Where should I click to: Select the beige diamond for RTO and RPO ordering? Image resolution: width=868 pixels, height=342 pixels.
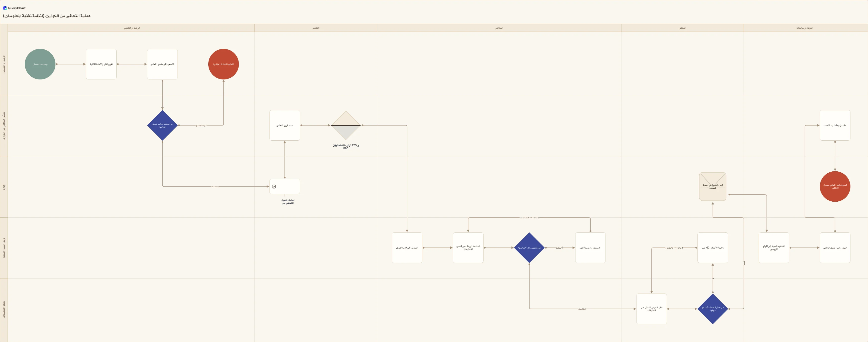click(346, 125)
